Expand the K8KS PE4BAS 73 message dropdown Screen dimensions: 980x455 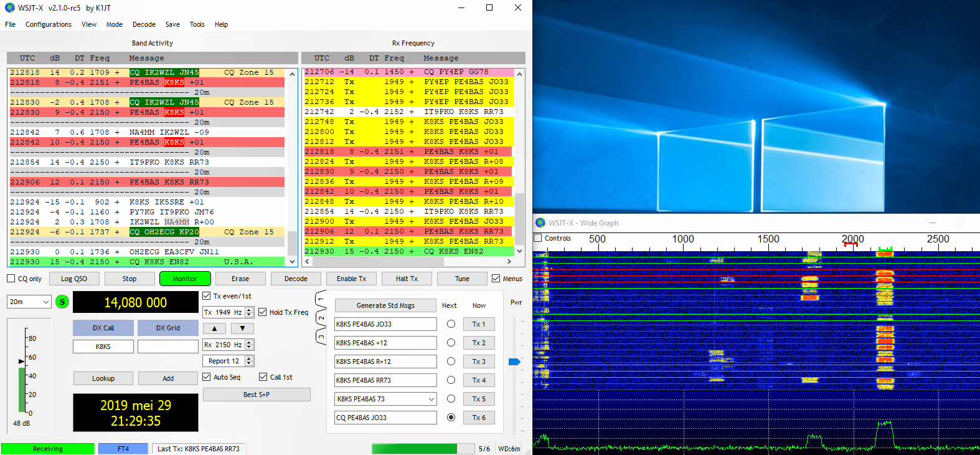click(431, 399)
